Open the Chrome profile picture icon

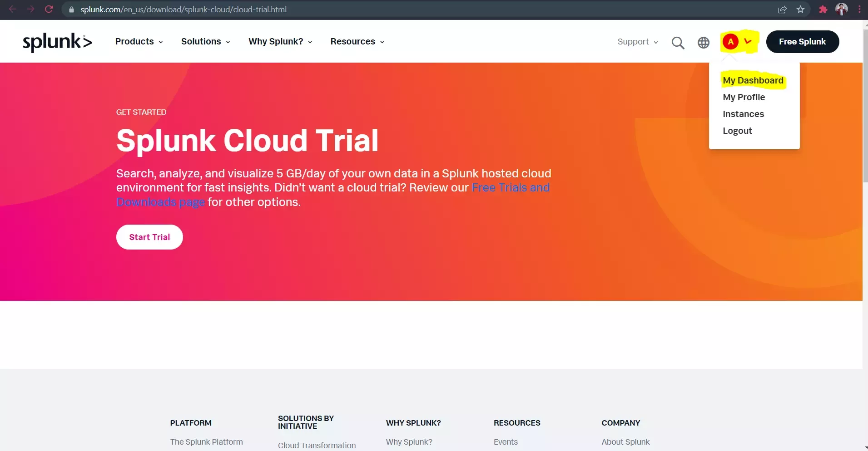coord(842,10)
